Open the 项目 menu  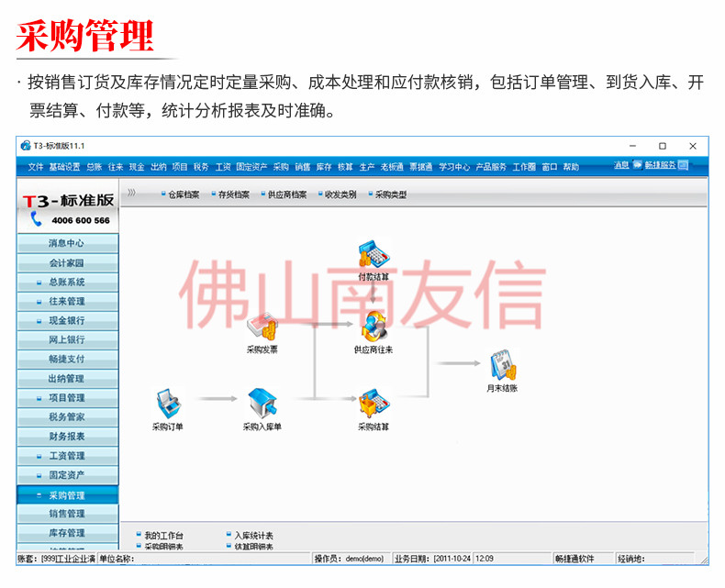[x=179, y=167]
